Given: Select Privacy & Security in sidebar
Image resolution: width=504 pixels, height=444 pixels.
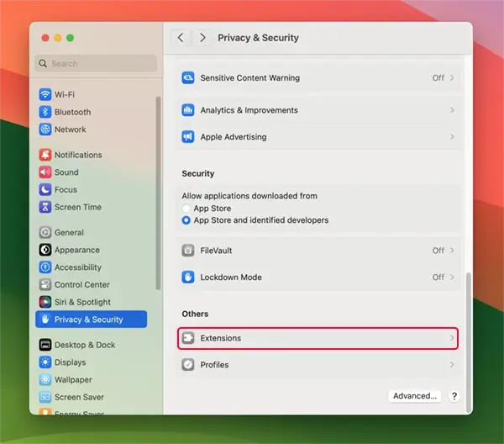Looking at the screenshot, I should point(92,320).
